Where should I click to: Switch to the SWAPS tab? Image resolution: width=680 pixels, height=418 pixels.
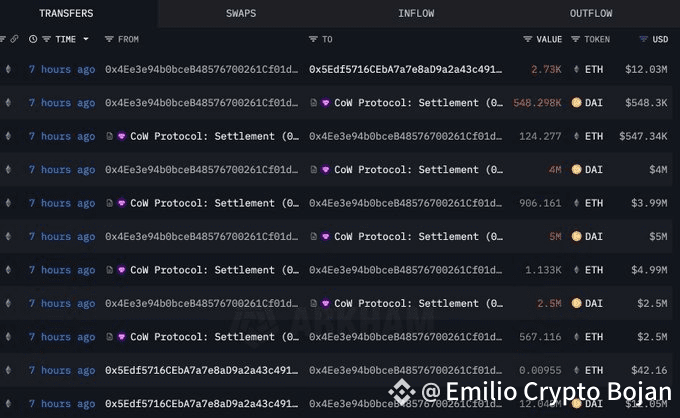(x=240, y=14)
